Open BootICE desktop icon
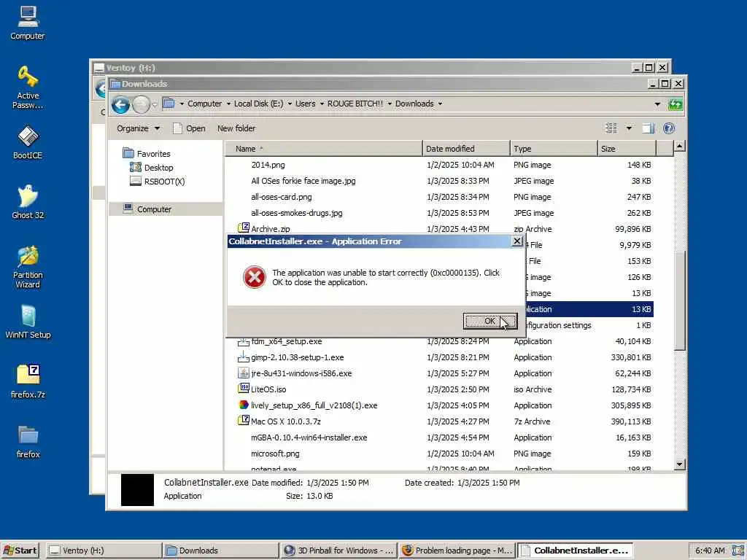 click(28, 142)
